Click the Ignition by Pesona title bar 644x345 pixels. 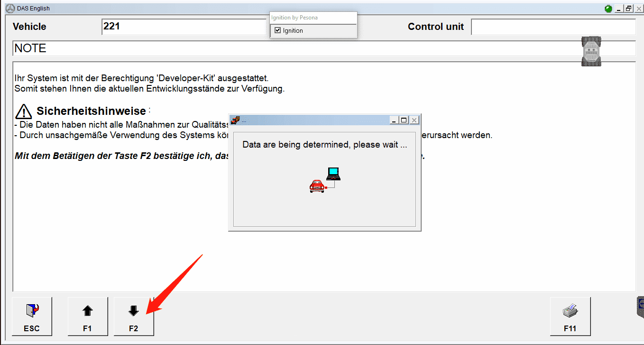tap(313, 18)
